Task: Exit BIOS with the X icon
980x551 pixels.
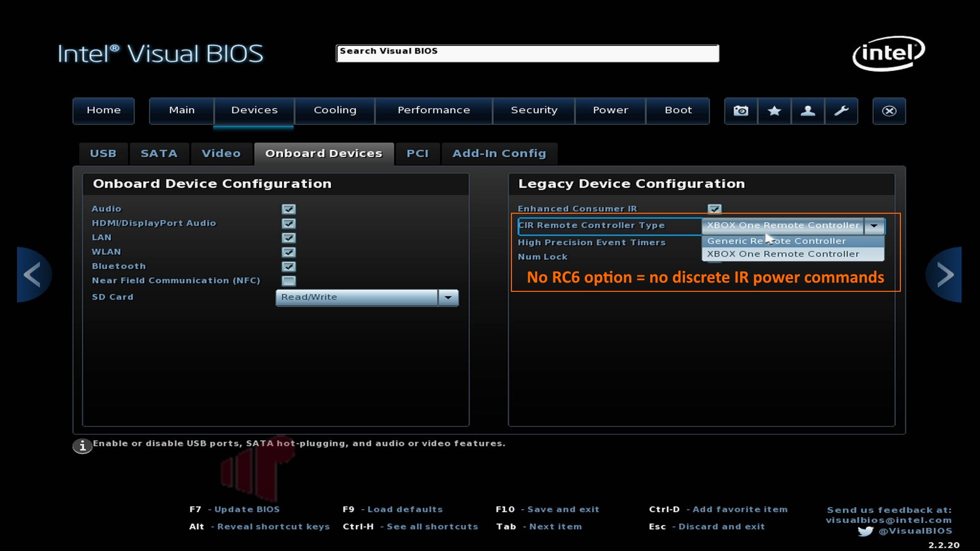Action: pos(889,111)
